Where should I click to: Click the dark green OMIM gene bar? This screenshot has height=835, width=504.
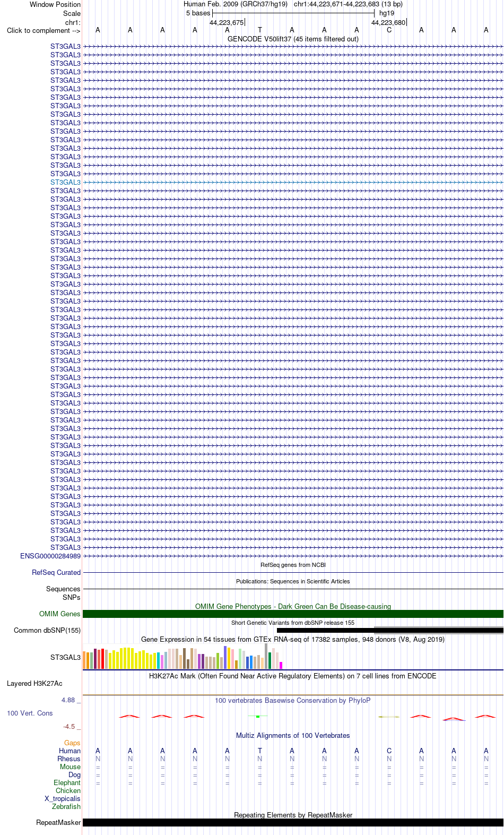(293, 614)
